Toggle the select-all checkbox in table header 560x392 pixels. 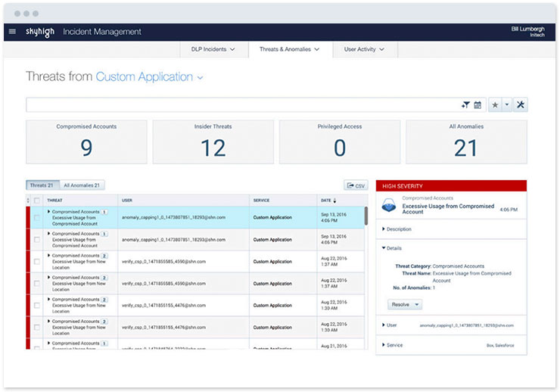point(36,201)
